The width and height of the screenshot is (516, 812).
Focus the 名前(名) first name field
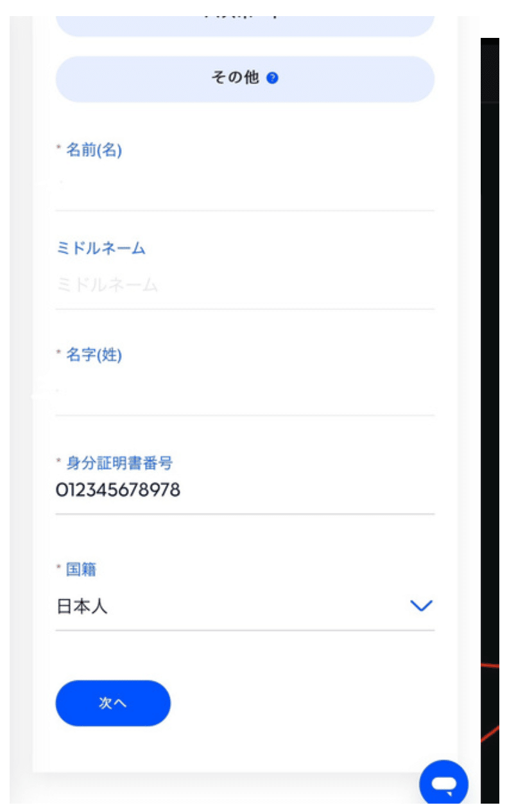[245, 188]
